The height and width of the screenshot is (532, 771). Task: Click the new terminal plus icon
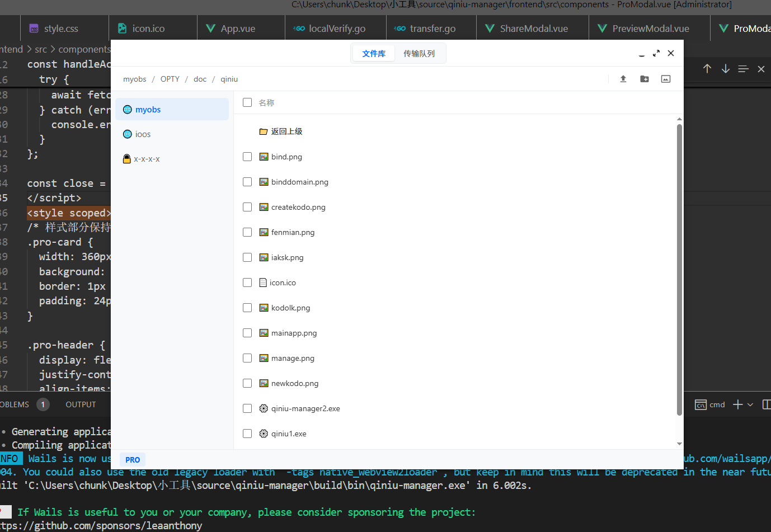tap(738, 404)
